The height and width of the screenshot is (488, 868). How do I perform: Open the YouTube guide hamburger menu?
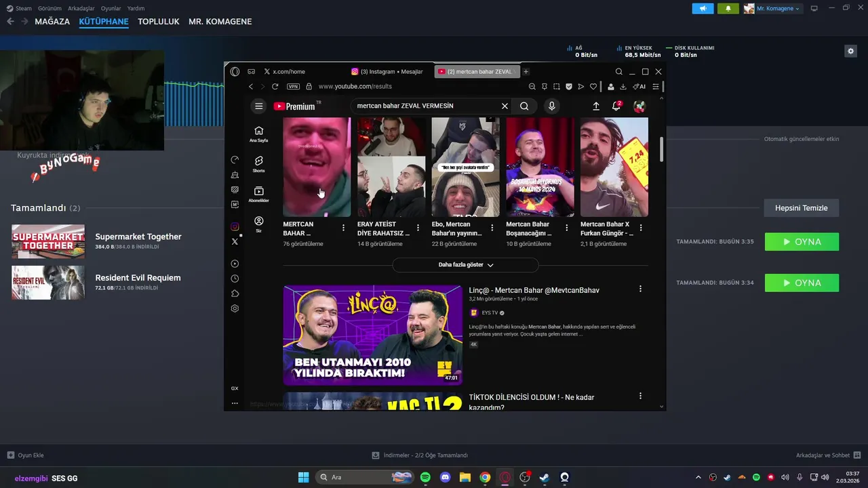258,106
